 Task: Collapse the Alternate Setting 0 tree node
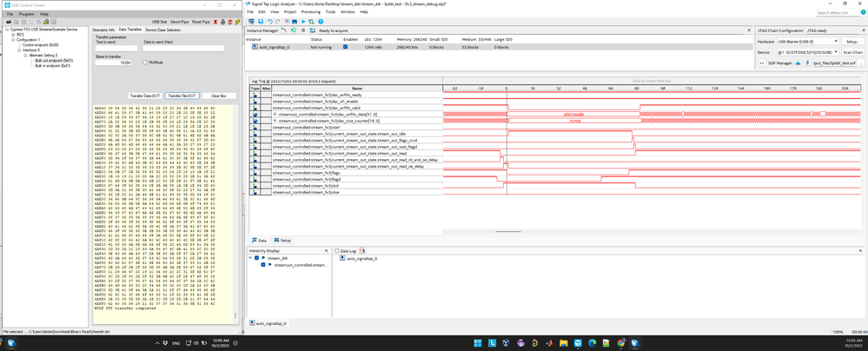[x=25, y=56]
